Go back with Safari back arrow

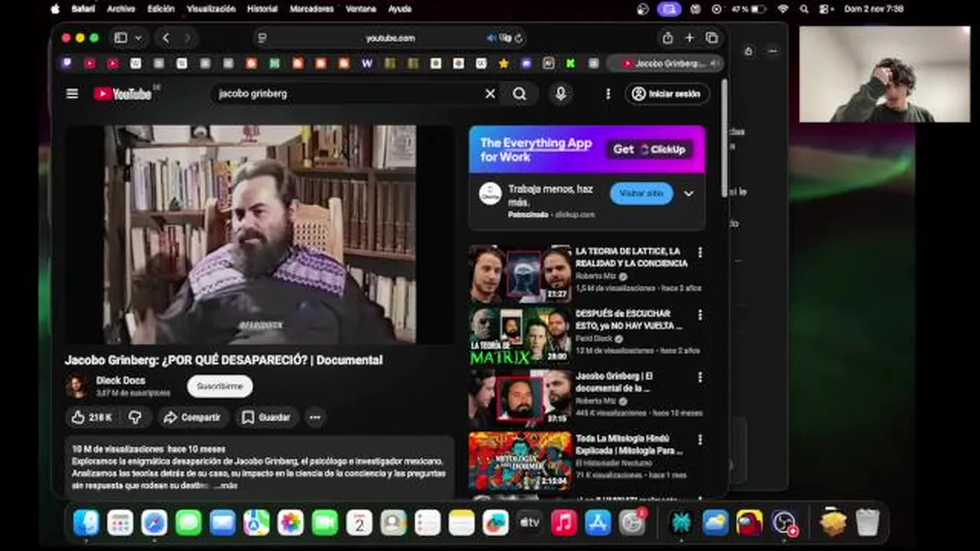pos(166,37)
